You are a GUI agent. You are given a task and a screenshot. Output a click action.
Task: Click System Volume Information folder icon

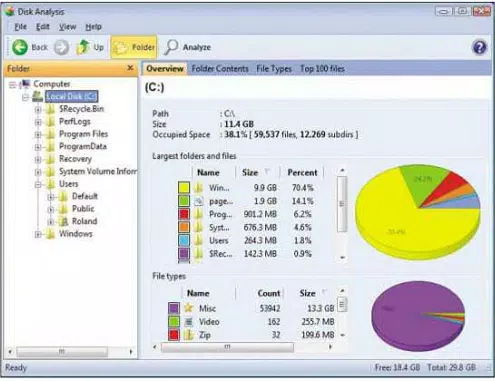click(x=50, y=172)
